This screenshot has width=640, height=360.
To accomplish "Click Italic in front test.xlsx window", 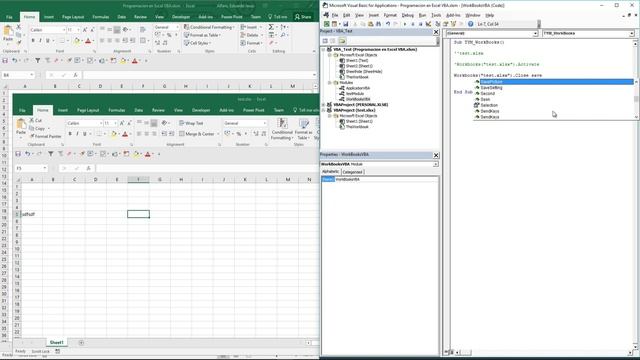I will (77, 134).
